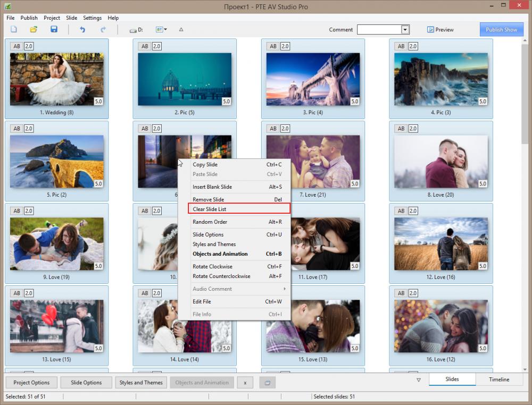Viewport: 532px width, 405px height.
Task: Click 5.0 duration badge on slide 8. Love (20)
Action: (483, 184)
